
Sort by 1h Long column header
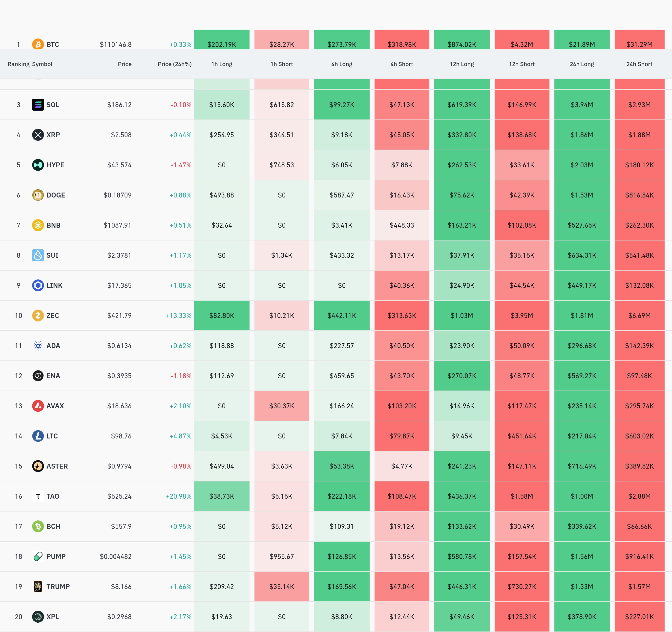(x=222, y=64)
